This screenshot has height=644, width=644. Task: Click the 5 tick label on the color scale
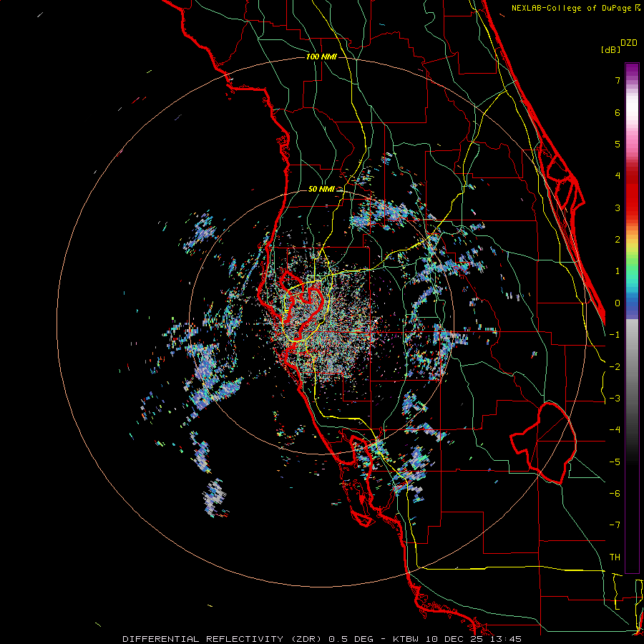pyautogui.click(x=618, y=144)
